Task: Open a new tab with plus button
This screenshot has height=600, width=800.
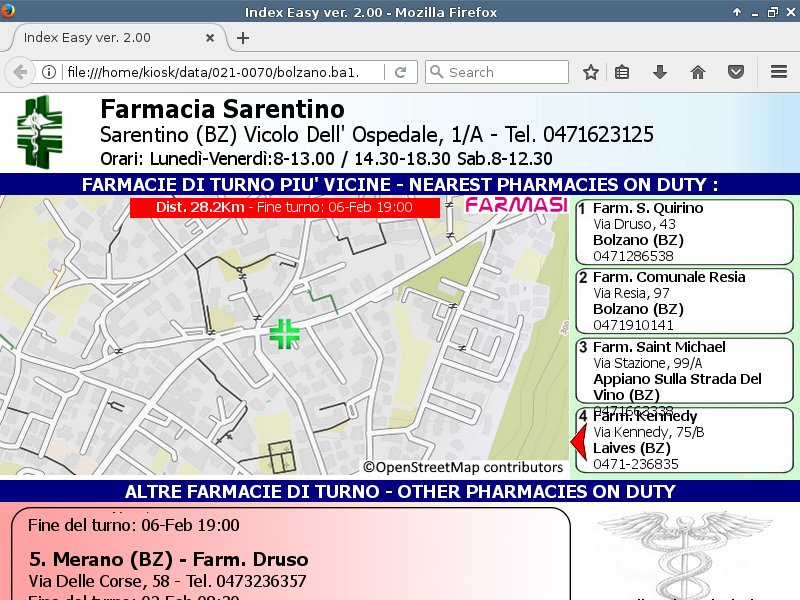Action: click(x=243, y=38)
